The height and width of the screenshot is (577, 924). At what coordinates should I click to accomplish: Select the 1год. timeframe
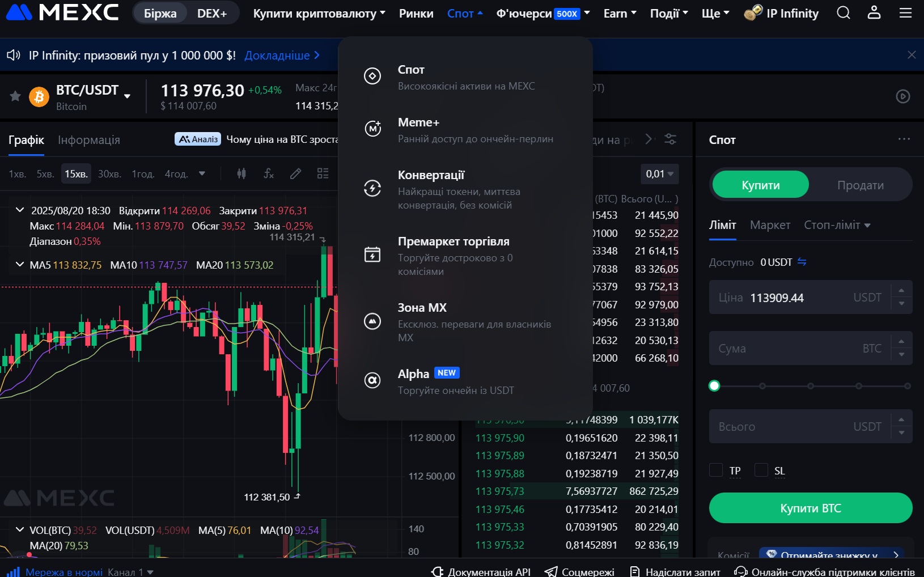tap(143, 173)
